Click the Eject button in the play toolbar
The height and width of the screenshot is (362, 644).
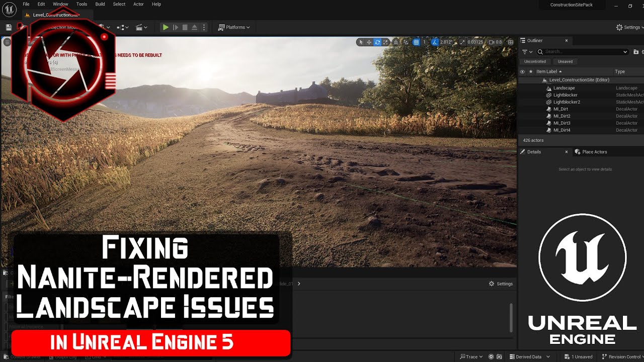click(194, 27)
